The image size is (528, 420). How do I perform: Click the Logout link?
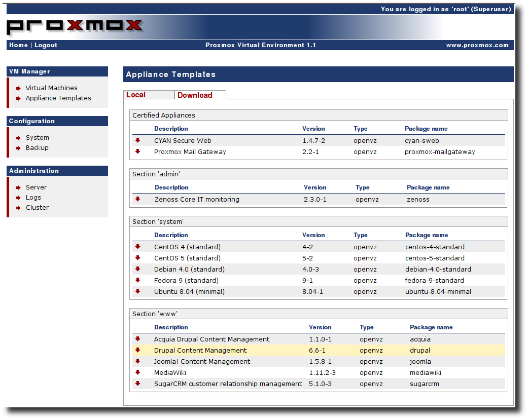pos(46,45)
